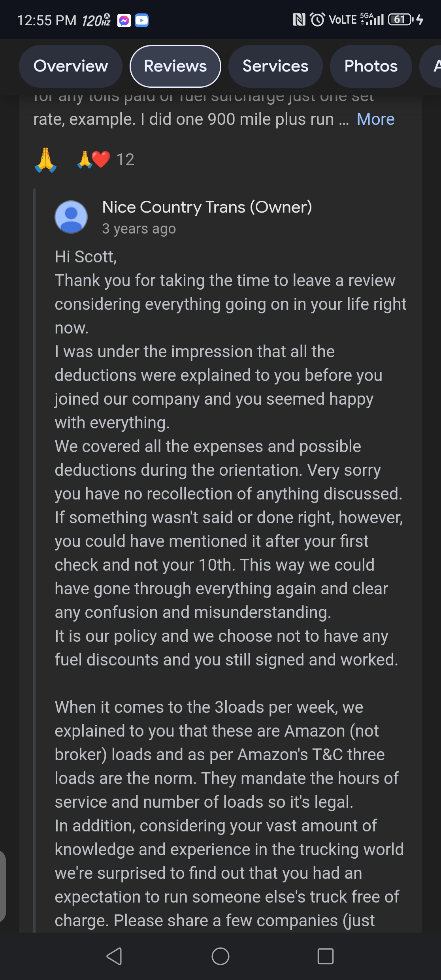Open the reactions count showing 12
This screenshot has height=980, width=441.
[x=106, y=160]
